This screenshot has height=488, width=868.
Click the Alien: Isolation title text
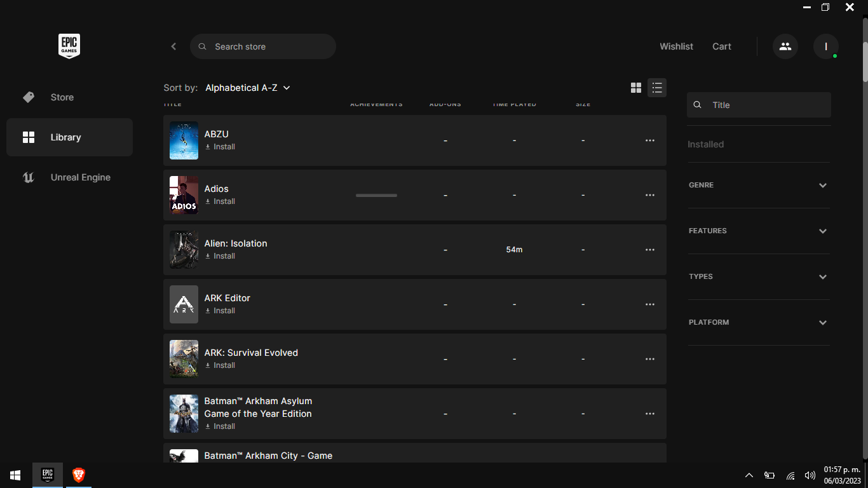[236, 243]
